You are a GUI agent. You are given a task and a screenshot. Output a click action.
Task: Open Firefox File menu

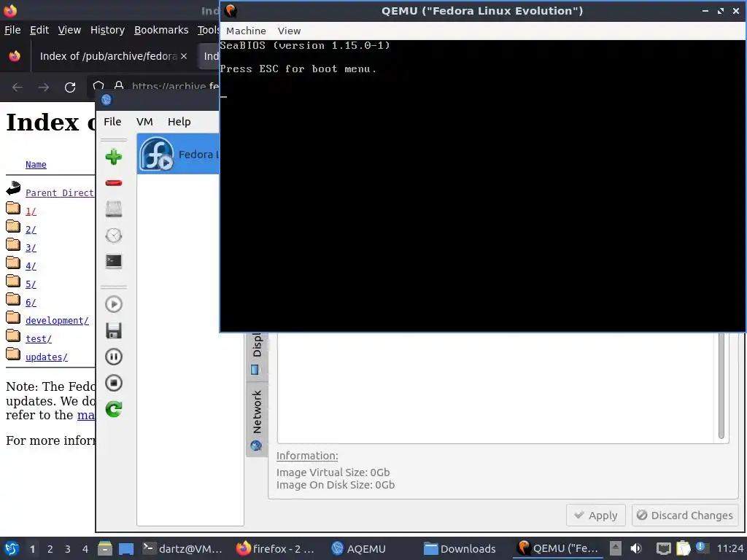12,30
